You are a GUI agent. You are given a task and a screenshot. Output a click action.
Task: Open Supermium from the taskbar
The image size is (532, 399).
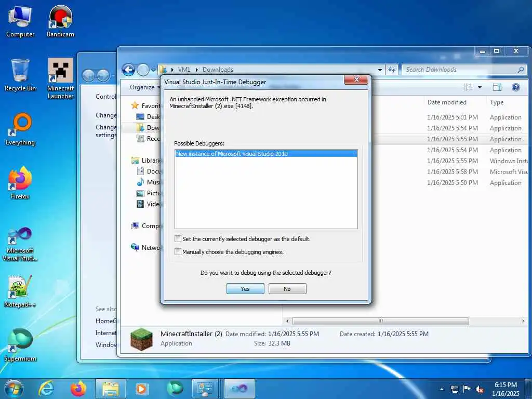pyautogui.click(x=175, y=389)
